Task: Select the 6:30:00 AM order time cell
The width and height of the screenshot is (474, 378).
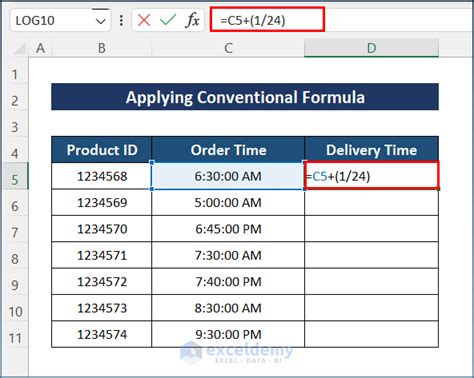Action: (228, 176)
